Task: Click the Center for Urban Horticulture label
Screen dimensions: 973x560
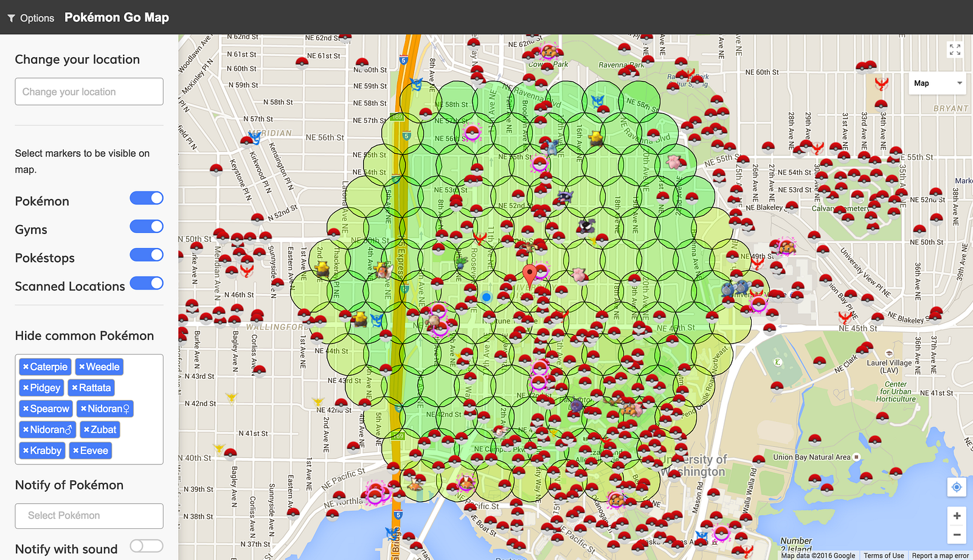Action: click(x=896, y=392)
